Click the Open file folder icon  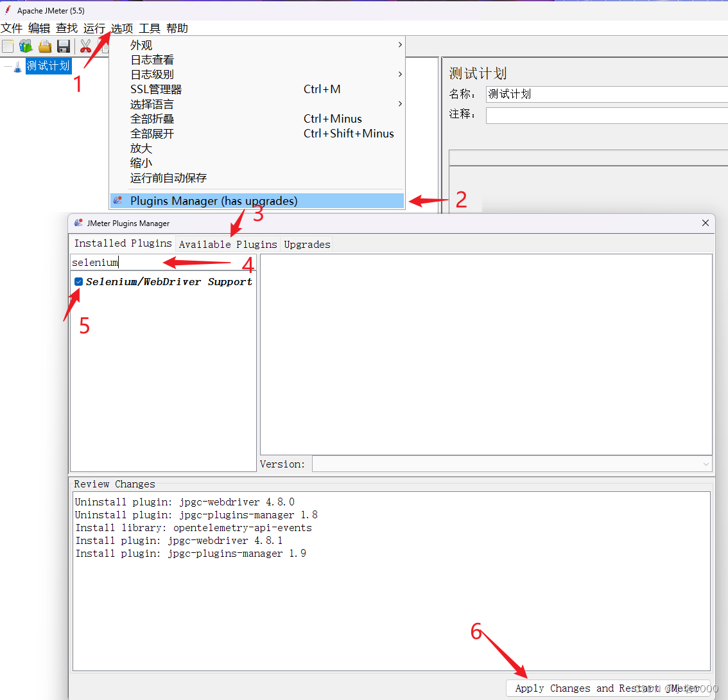pyautogui.click(x=45, y=46)
